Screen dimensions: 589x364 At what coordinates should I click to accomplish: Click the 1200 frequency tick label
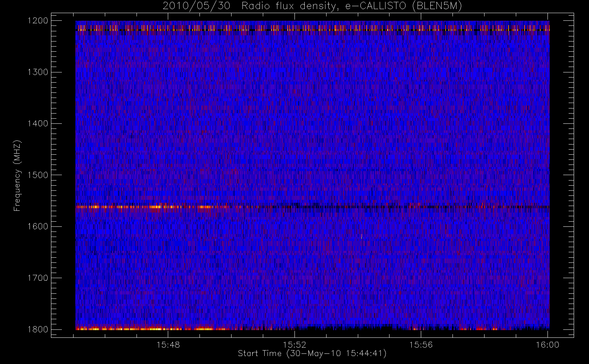pos(38,21)
